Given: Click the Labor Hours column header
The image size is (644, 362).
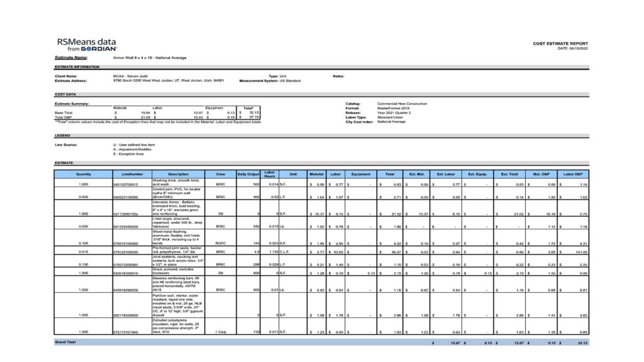Looking at the screenshot, I should click(x=270, y=174).
